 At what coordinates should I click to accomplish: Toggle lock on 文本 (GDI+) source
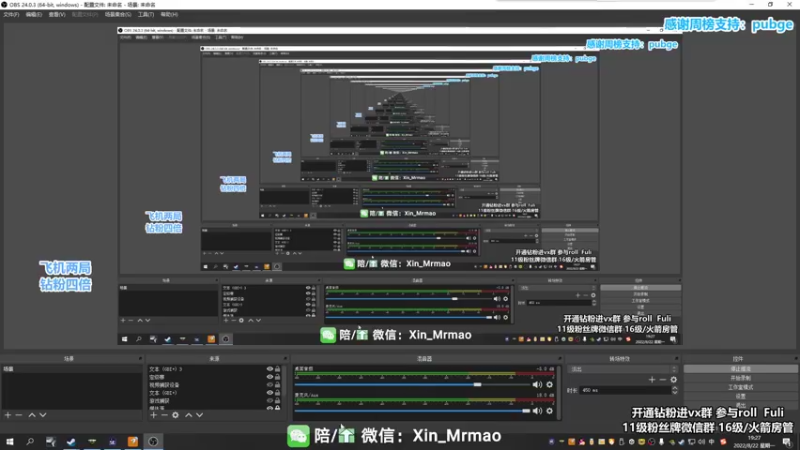coord(278,393)
